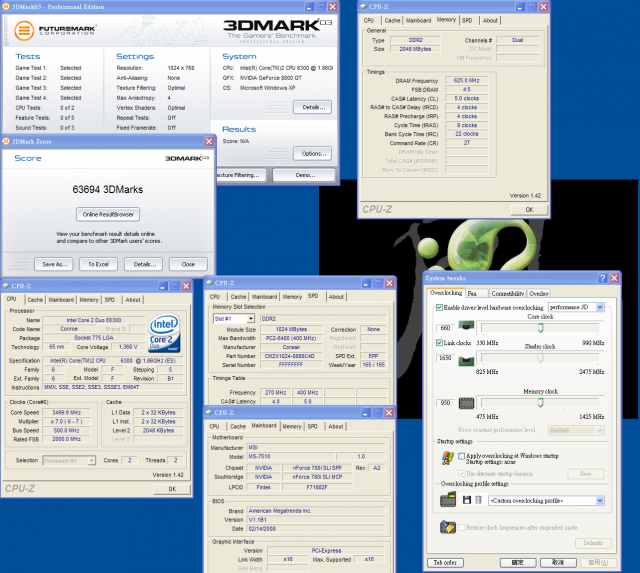Click the Shader clock slider handle
The height and width of the screenshot is (573, 640).
coord(540,358)
